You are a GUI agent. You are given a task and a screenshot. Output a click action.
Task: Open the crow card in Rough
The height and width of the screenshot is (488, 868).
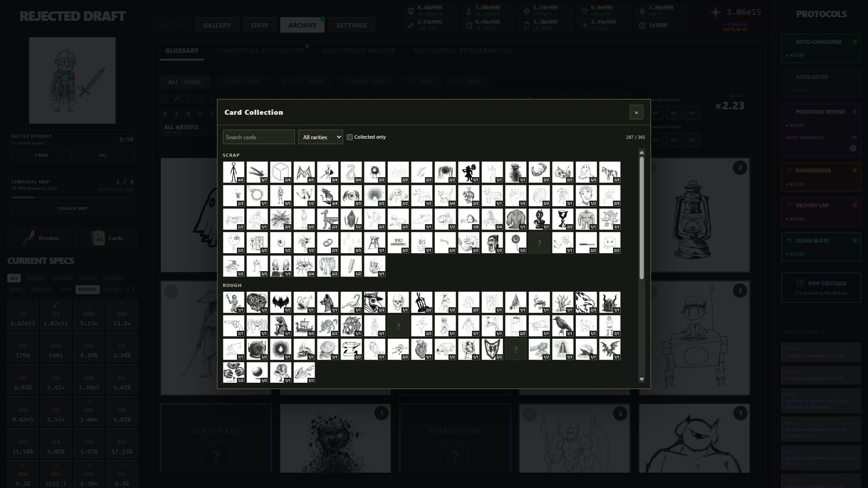tap(563, 326)
